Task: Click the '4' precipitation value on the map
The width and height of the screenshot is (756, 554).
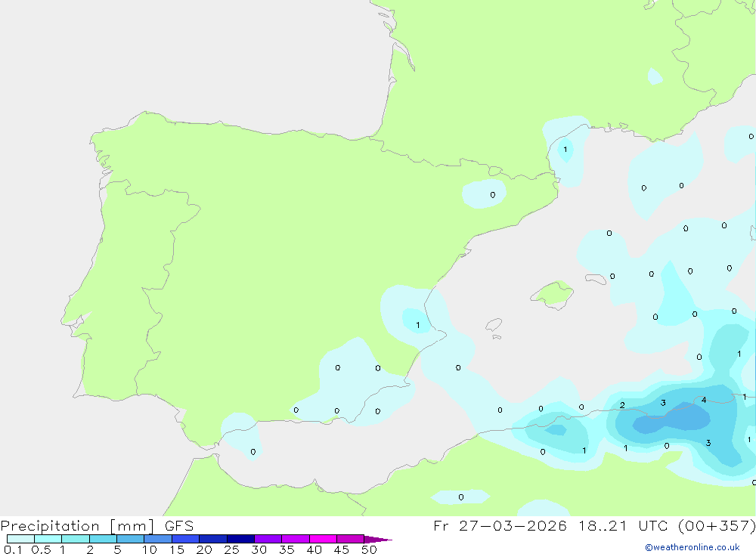Action: pos(704,400)
